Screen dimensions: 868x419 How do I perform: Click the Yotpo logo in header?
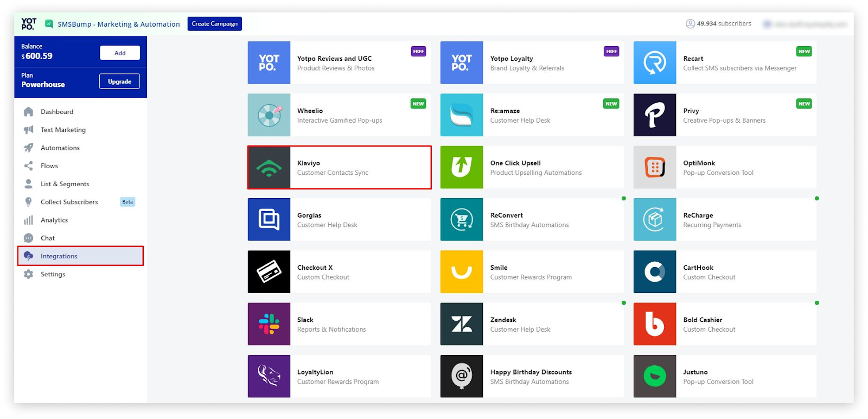pyautogui.click(x=29, y=24)
